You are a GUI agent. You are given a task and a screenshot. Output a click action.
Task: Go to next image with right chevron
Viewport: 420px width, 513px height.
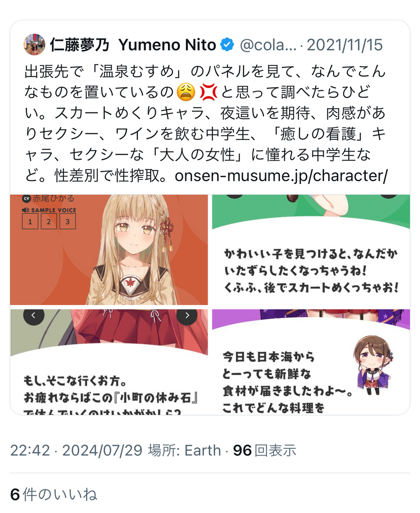187,315
